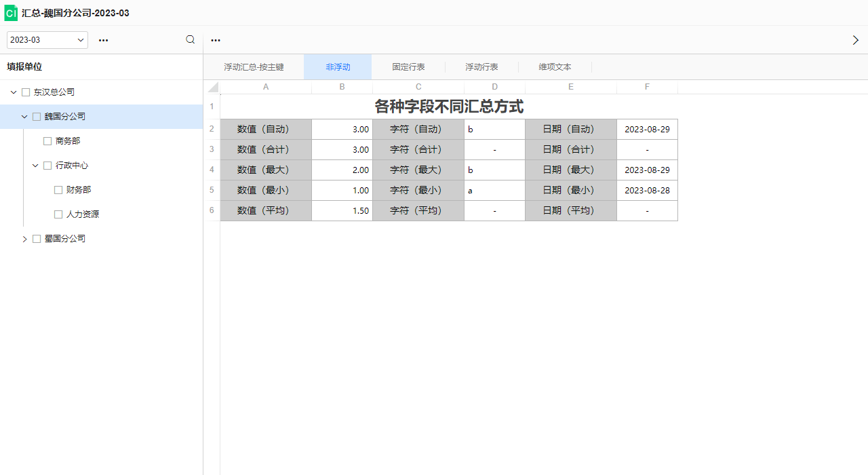Open the 浮动汇总-按主键 tab
The image size is (868, 475).
(254, 66)
